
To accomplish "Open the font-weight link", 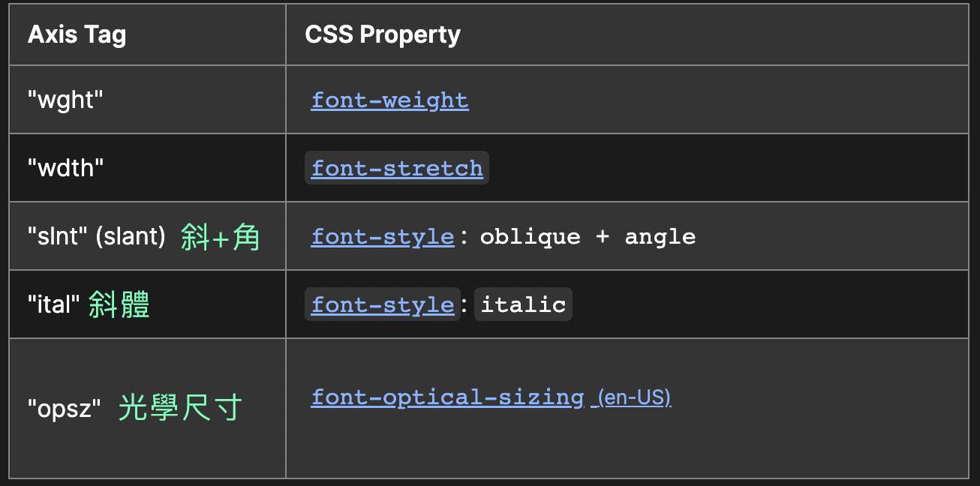I will (x=389, y=100).
